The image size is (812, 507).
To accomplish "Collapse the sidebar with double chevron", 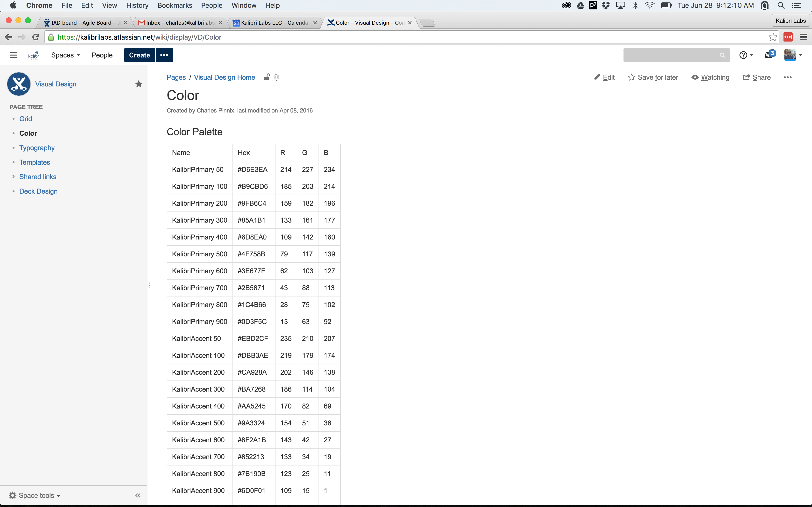I will 138,495.
